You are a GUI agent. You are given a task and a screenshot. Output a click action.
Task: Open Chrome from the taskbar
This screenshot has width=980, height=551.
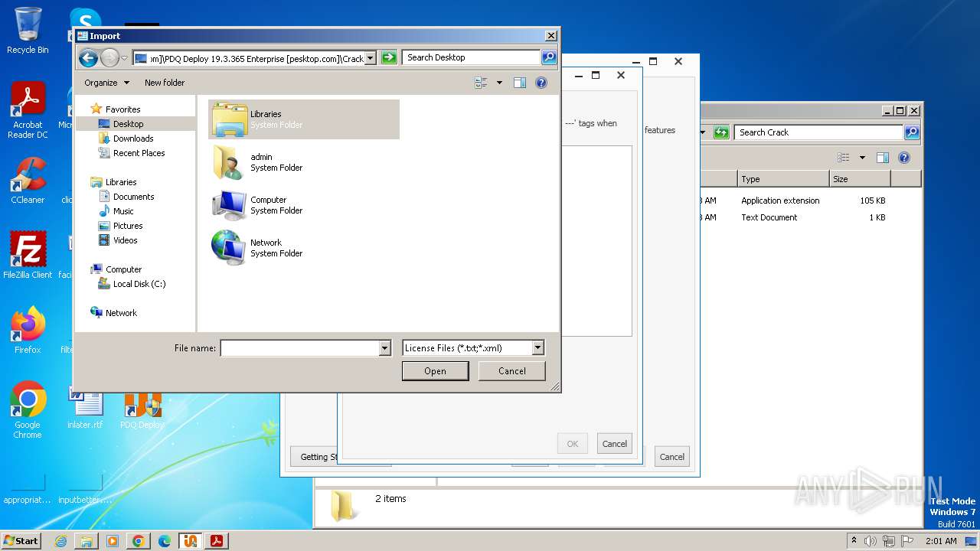pos(139,541)
